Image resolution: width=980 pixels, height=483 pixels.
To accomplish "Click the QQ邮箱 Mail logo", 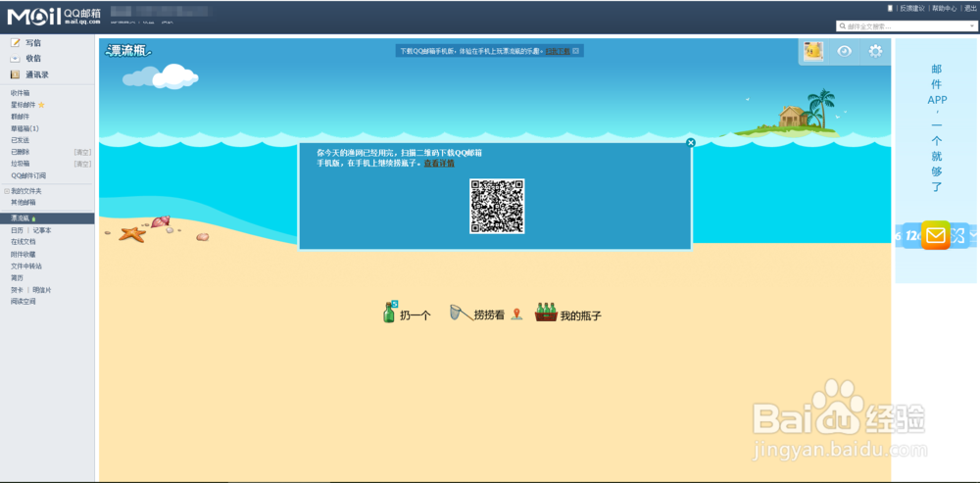I will coord(53,17).
